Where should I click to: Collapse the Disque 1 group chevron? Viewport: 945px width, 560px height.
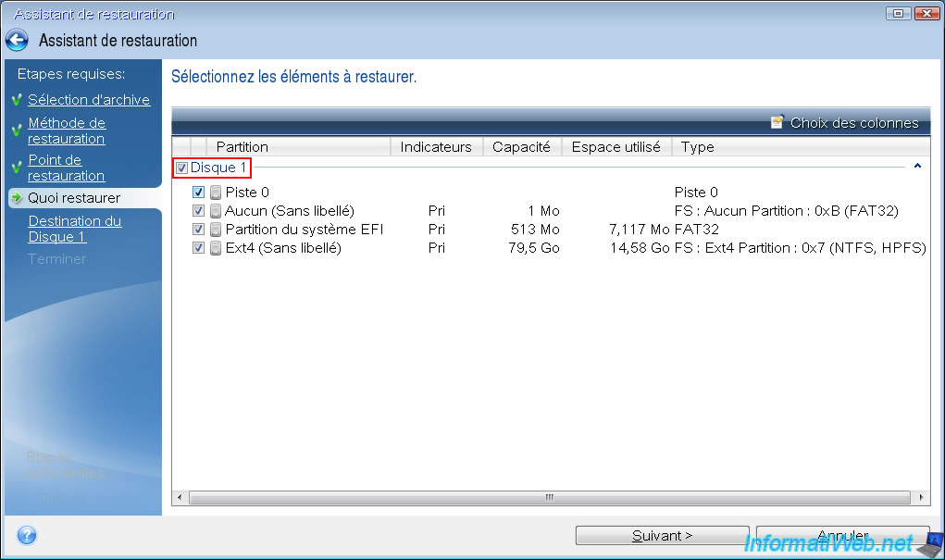coord(916,167)
